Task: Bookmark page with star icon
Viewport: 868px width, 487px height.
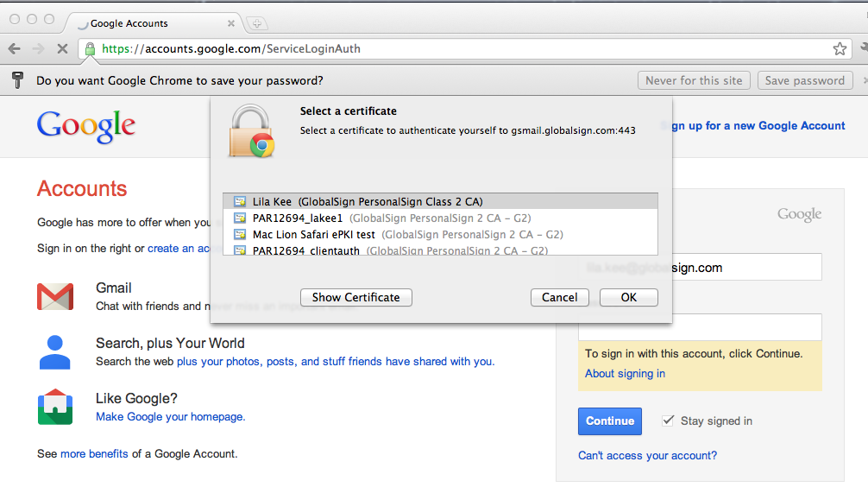Action: coord(840,49)
